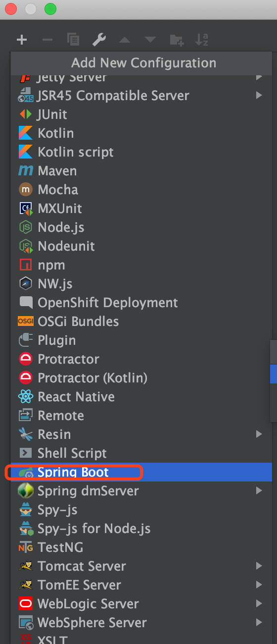
Task: Expand the TomEE Server submenu arrow
Action: click(x=259, y=585)
